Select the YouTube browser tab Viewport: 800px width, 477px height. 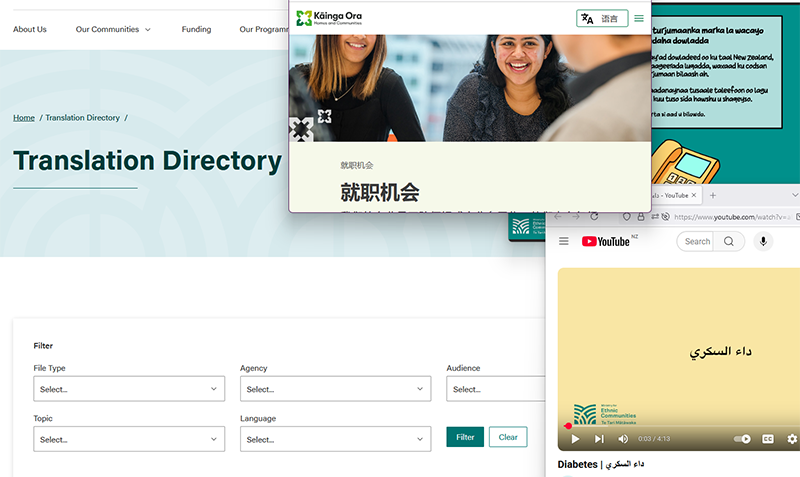[675, 195]
